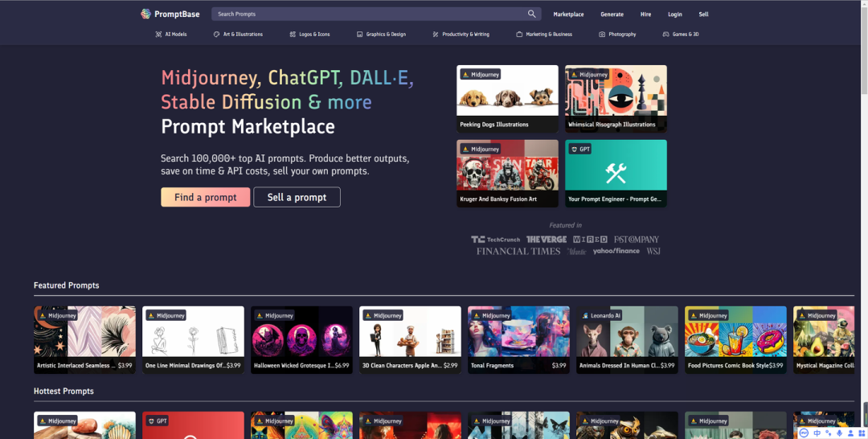Click the GPT badge on Your Prompt Engineer card
This screenshot has height=439, width=868.
(581, 150)
